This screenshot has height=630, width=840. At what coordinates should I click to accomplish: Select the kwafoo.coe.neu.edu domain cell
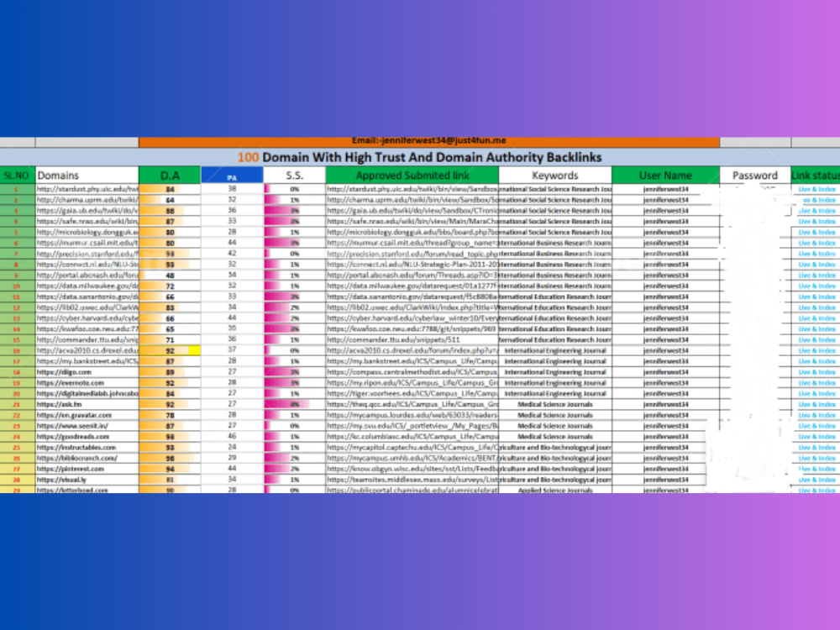point(87,329)
